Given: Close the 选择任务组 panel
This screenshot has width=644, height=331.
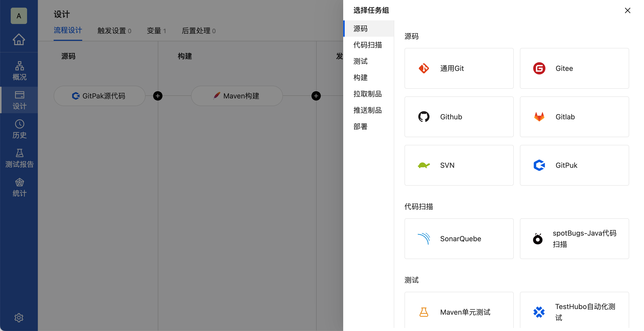Looking at the screenshot, I should 628,10.
